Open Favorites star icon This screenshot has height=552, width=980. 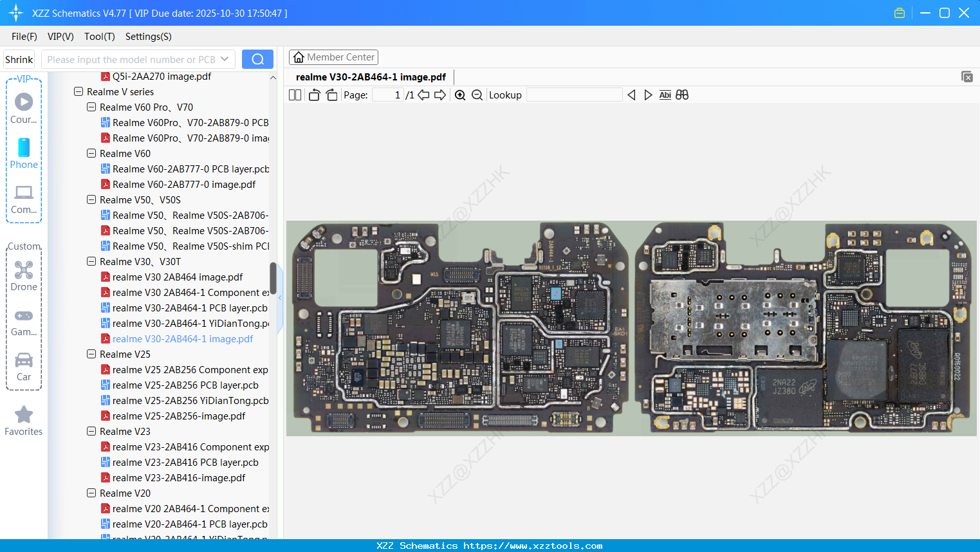point(24,421)
